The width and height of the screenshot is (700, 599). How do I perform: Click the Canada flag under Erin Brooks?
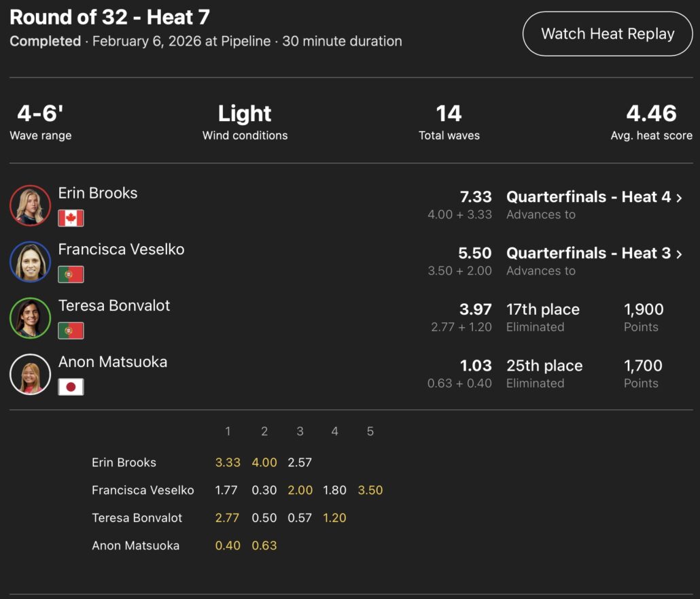[x=71, y=218]
